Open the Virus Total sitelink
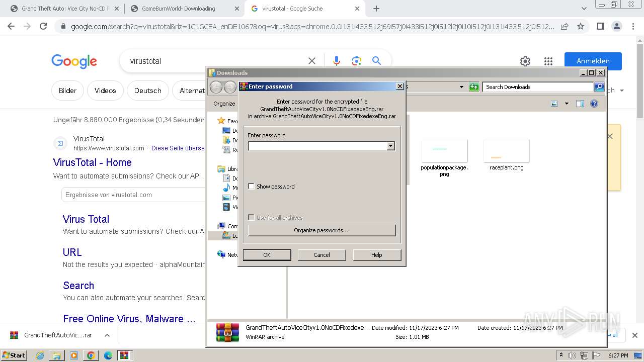Image resolution: width=644 pixels, height=362 pixels. (86, 219)
